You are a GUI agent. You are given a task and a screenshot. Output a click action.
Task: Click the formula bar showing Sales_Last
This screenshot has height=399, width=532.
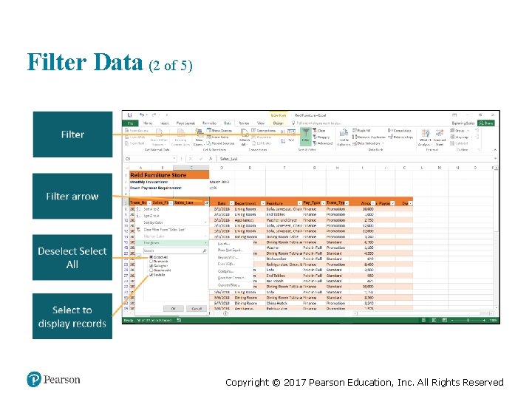point(356,159)
